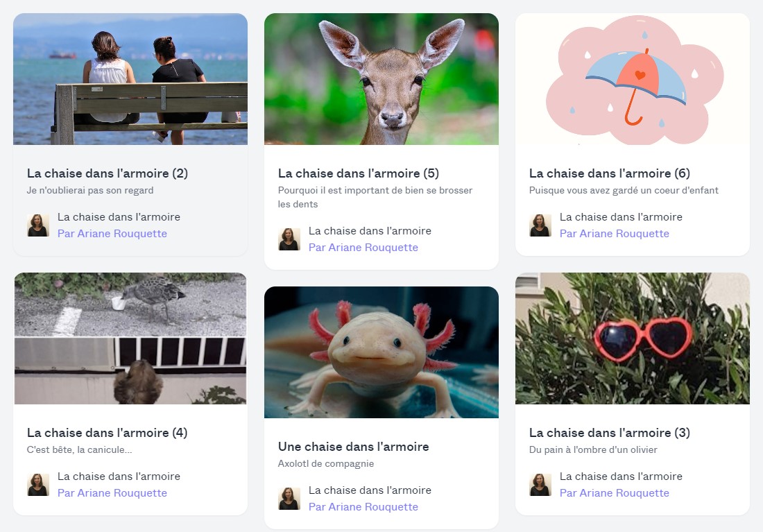
Task: Open the umbrella illustration thumbnail
Action: pyautogui.click(x=633, y=79)
